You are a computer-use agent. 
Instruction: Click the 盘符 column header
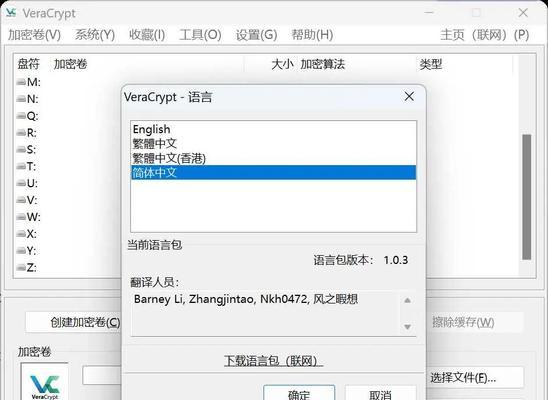pos(29,64)
